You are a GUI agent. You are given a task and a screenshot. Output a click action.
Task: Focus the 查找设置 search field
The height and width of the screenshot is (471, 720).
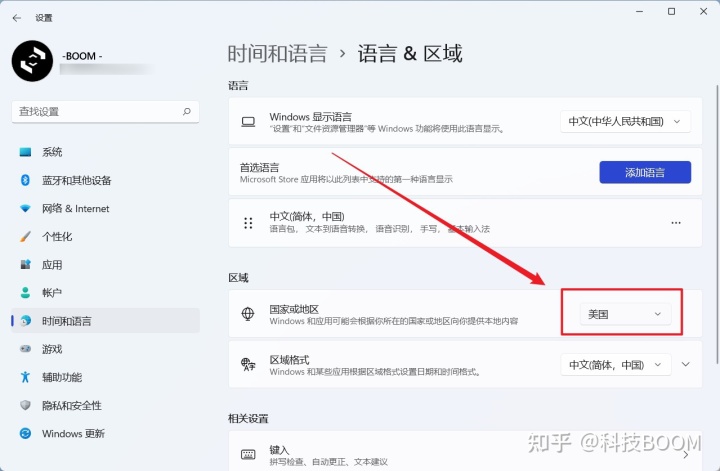(x=105, y=112)
